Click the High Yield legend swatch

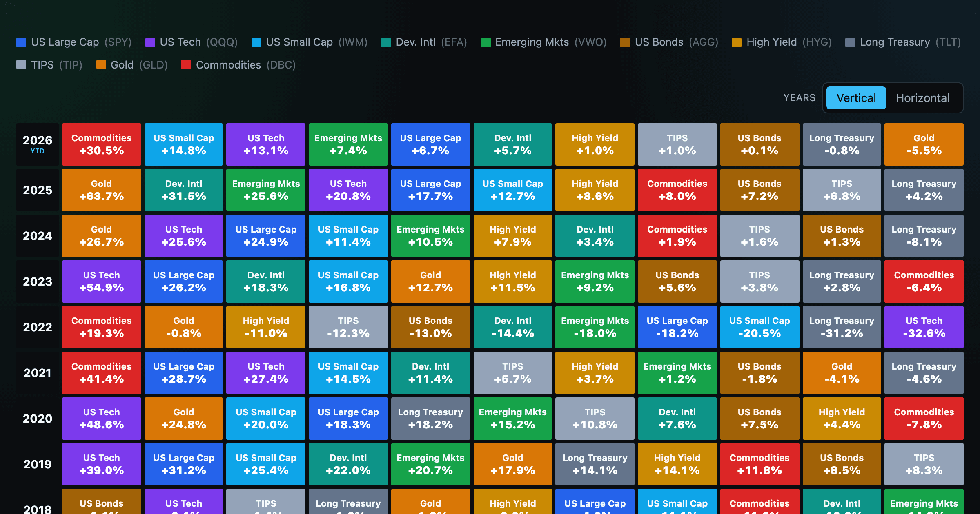(x=737, y=42)
